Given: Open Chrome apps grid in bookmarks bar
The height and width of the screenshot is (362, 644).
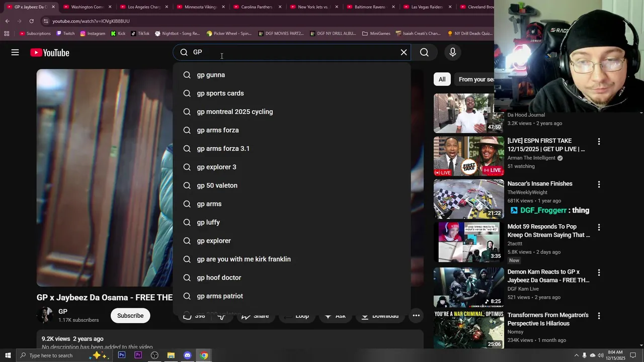Looking at the screenshot, I should pyautogui.click(x=7, y=34).
